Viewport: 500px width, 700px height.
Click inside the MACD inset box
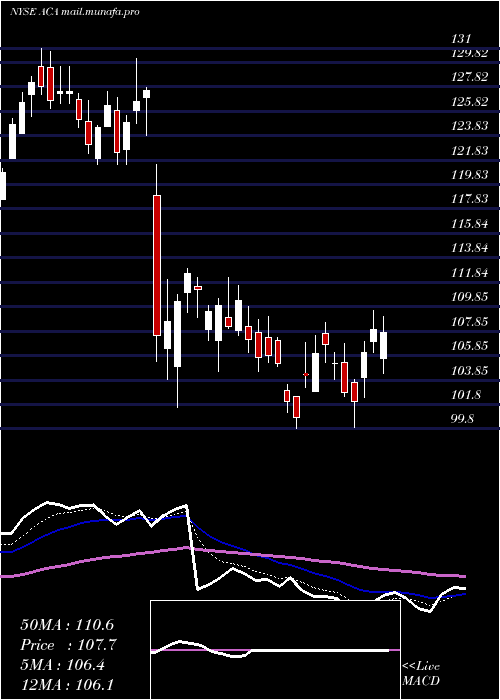pos(275,650)
